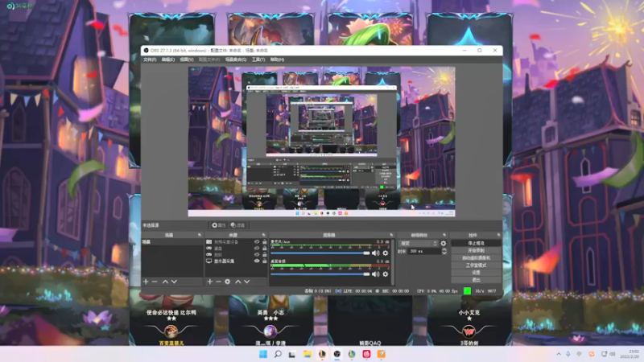
Task: Open settings gear for 桌面音频 channel
Action: tap(386, 274)
